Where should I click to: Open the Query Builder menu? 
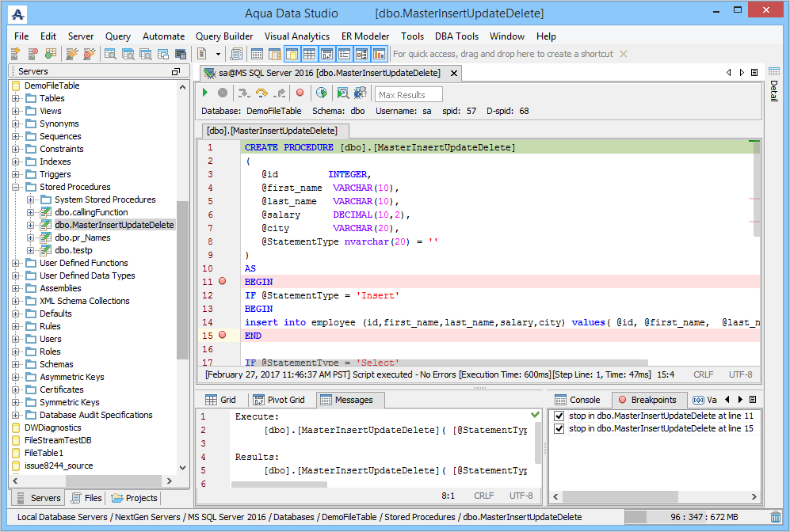[224, 36]
